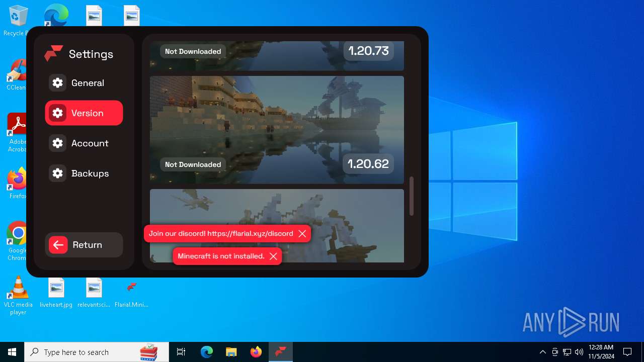Click the 1.20.73 version number label
This screenshot has width=644, height=362.
[x=368, y=51]
